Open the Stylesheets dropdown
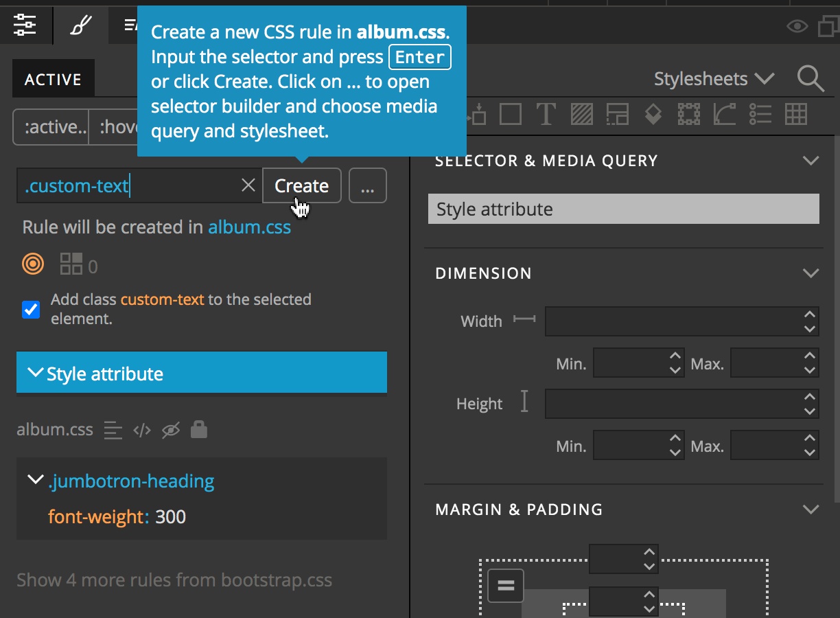The image size is (840, 618). coord(714,79)
